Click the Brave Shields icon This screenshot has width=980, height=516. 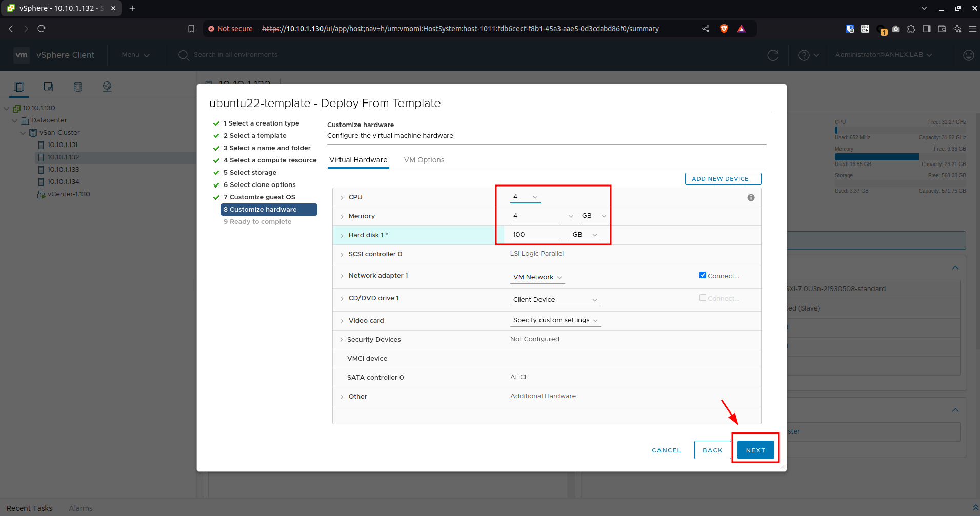(724, 29)
